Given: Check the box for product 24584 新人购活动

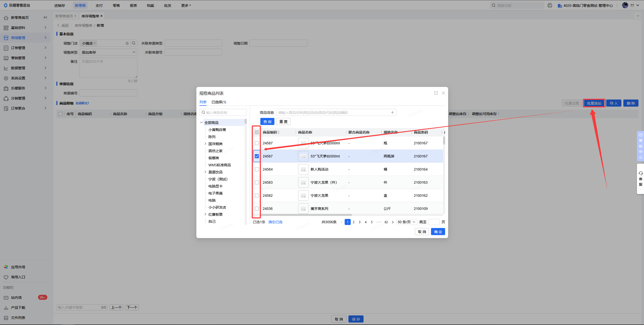Looking at the screenshot, I should tap(257, 169).
